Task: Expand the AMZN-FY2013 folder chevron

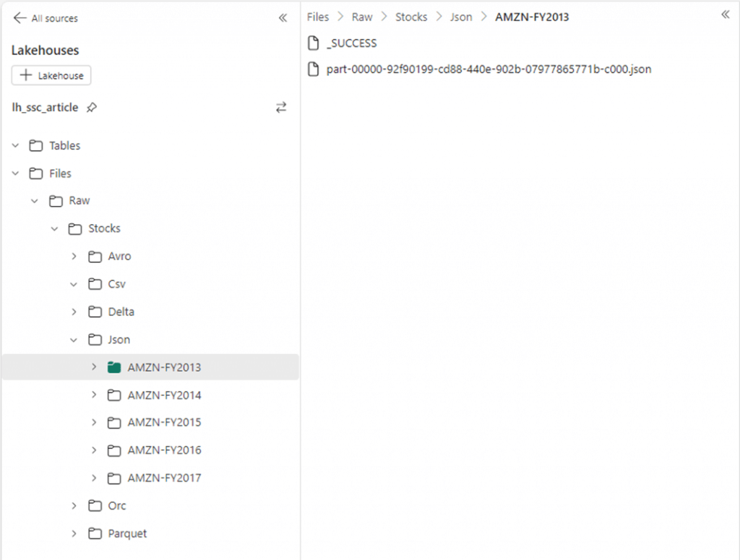Action: click(x=94, y=366)
